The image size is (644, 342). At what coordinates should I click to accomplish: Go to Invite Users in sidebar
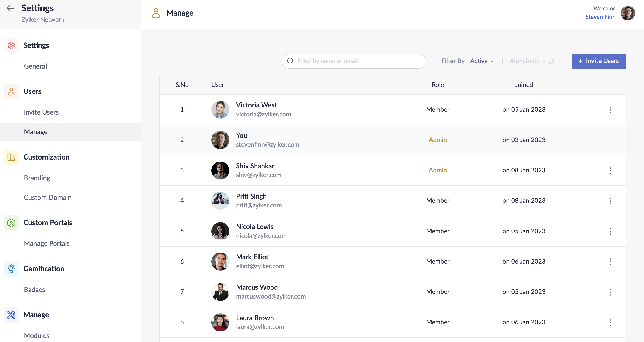click(41, 112)
